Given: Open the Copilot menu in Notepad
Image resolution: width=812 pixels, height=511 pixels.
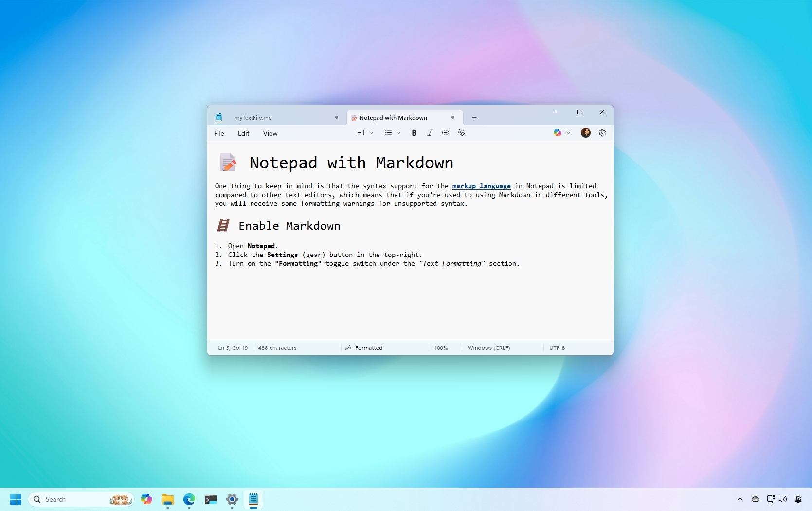Looking at the screenshot, I should pos(561,133).
